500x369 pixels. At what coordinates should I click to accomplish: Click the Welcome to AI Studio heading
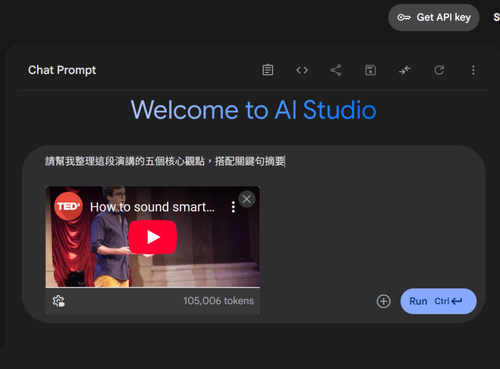tap(253, 110)
